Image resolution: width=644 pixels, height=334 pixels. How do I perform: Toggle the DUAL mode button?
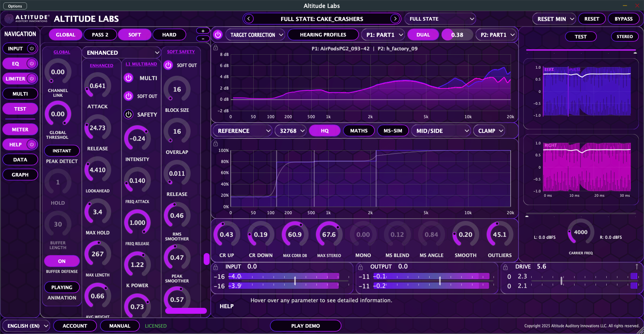click(x=423, y=35)
